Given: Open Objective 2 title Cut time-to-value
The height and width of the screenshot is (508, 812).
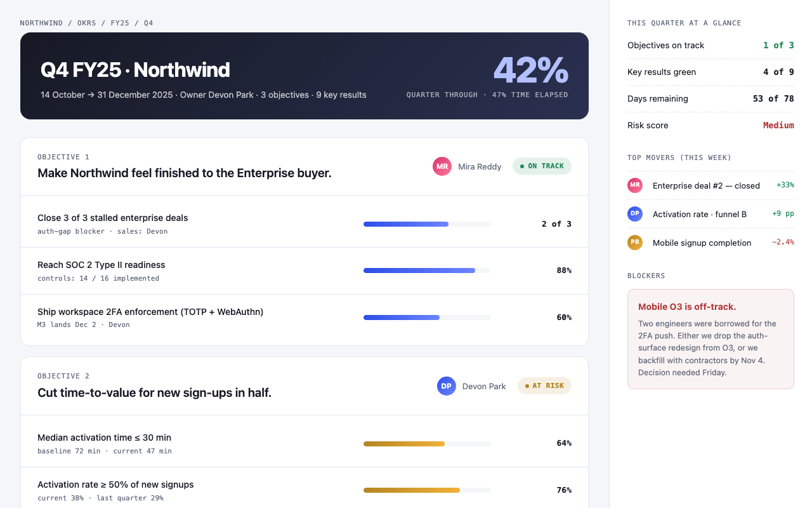Looking at the screenshot, I should 154,392.
